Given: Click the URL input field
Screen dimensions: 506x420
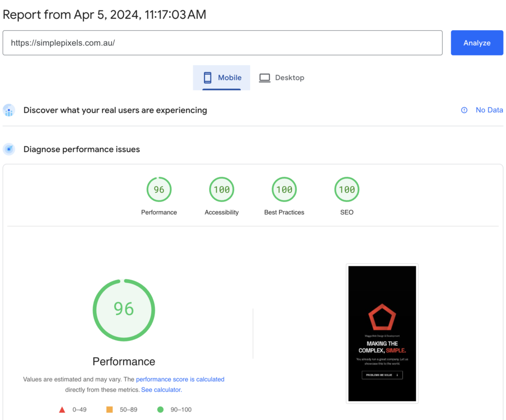Looking at the screenshot, I should coord(222,43).
